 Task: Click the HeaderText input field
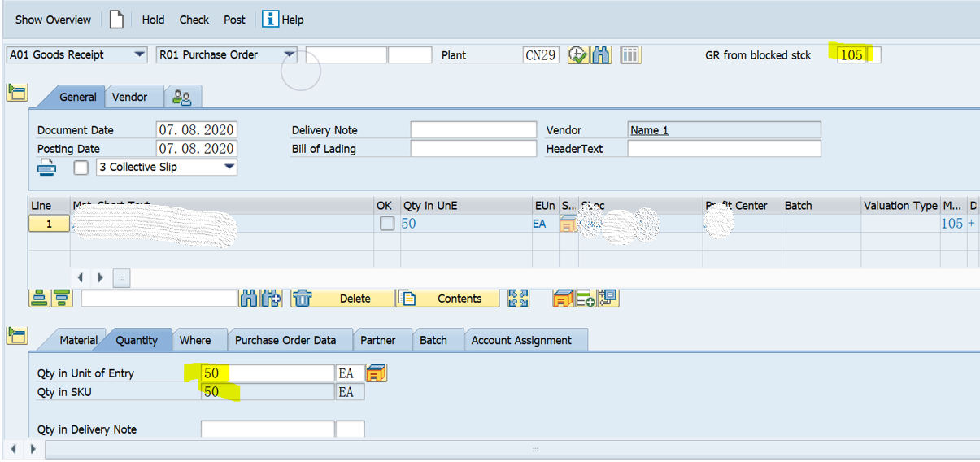click(724, 149)
